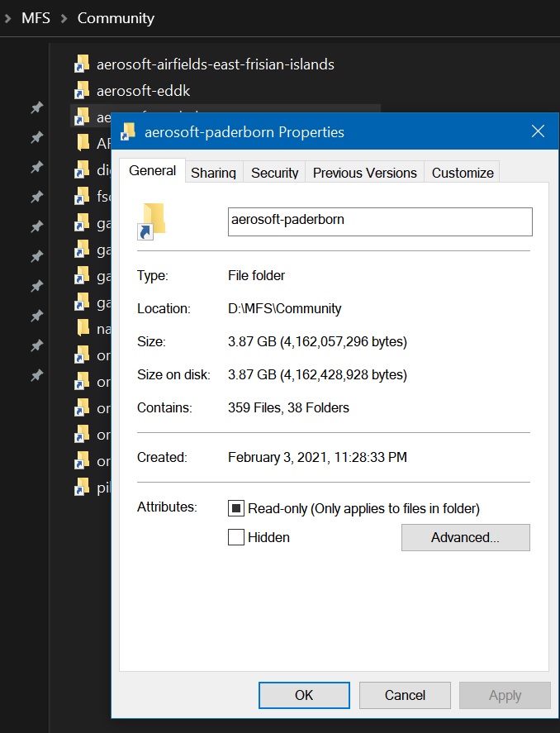Click the File folder type value

click(x=256, y=275)
